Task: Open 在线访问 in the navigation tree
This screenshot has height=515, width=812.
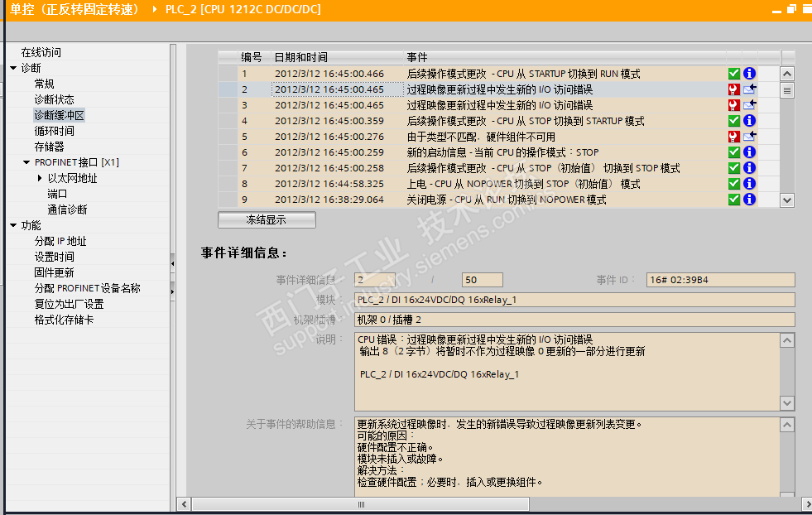Action: coord(41,52)
